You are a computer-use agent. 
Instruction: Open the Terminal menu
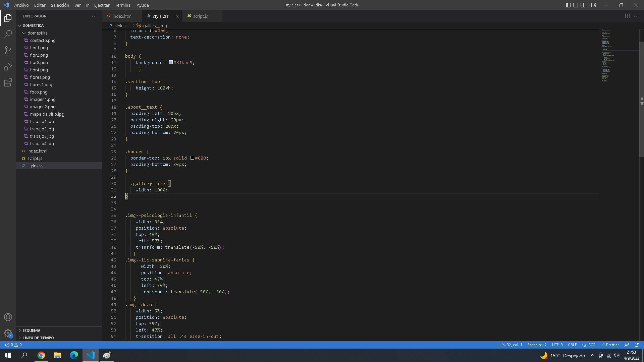[123, 5]
